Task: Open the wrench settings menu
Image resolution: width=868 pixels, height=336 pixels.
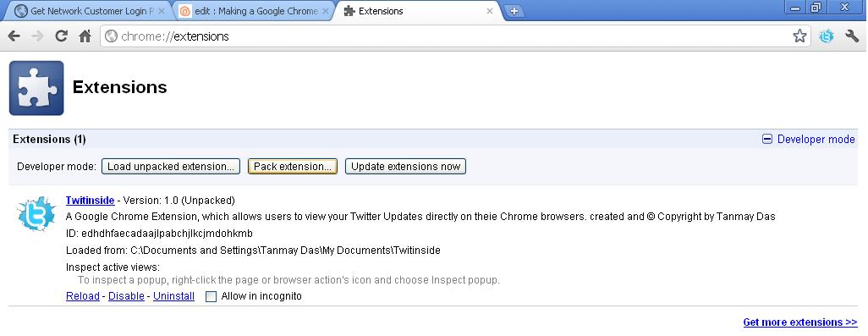Action: point(852,36)
